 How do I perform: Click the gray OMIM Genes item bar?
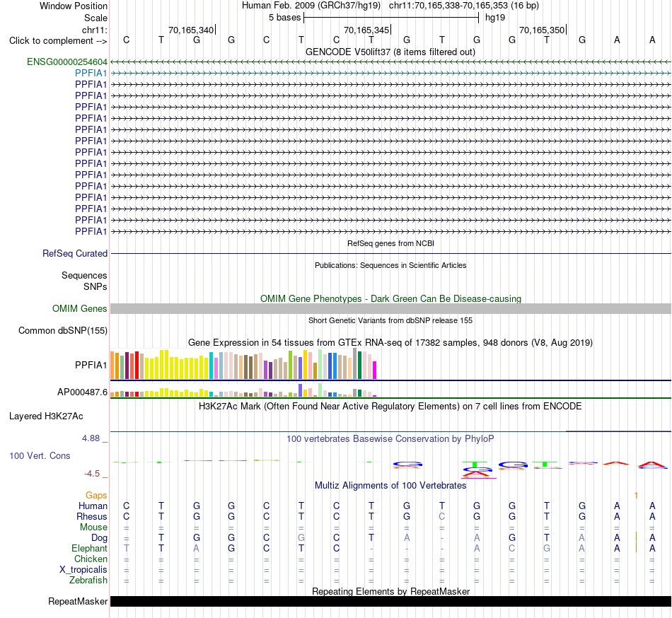[390, 309]
